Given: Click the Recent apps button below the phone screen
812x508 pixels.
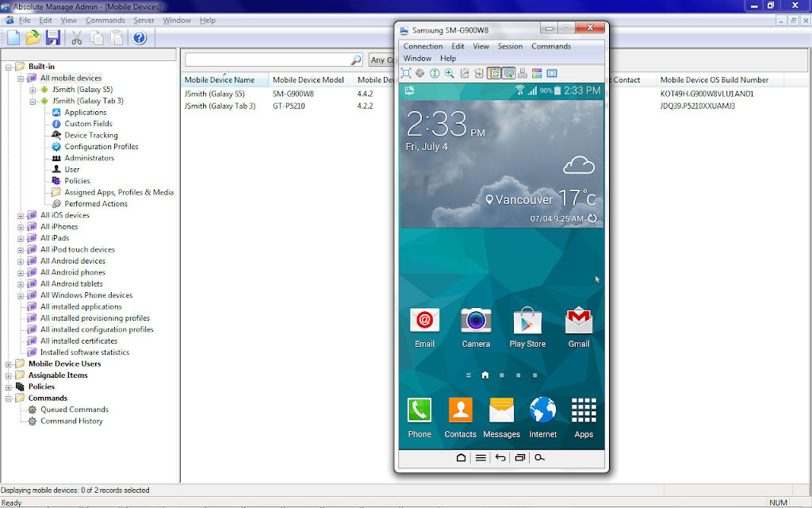Looking at the screenshot, I should tap(520, 457).
